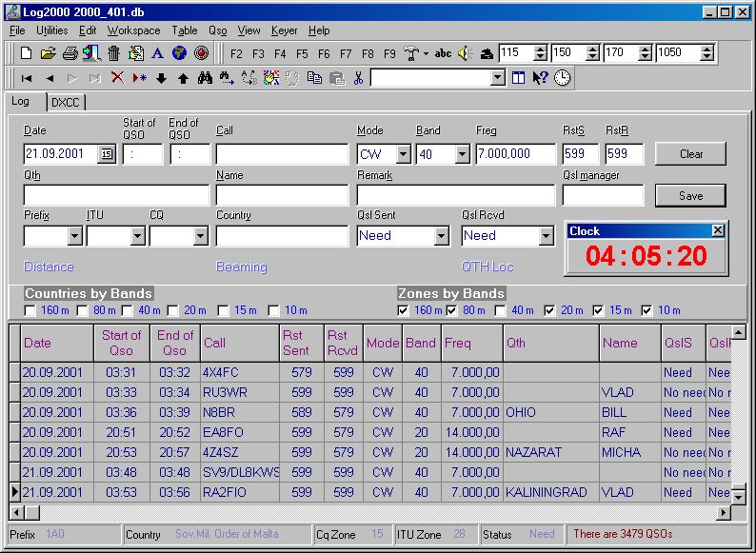Create a new log file
Image resolution: width=756 pixels, height=553 pixels.
(x=26, y=53)
